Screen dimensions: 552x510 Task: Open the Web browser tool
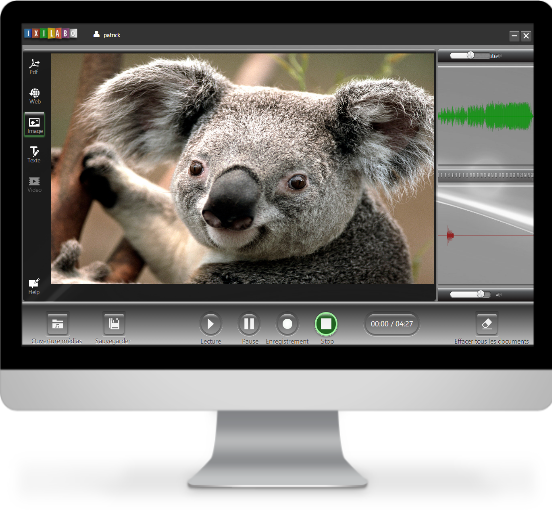click(x=34, y=96)
